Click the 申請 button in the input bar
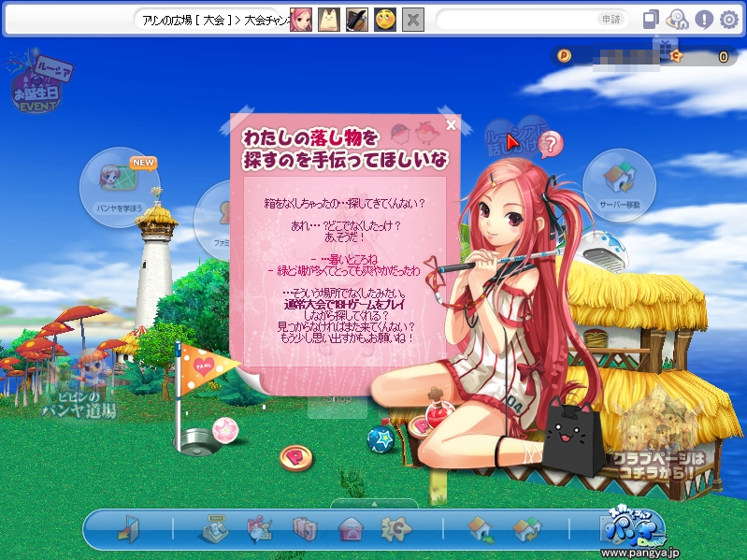 [x=611, y=20]
